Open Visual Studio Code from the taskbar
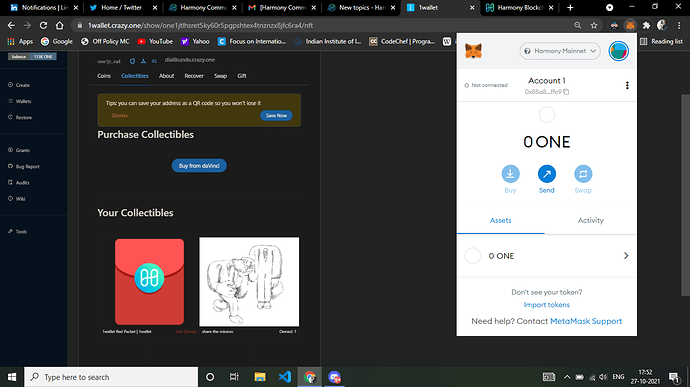Screen dimensions: 690x387 pos(285,377)
